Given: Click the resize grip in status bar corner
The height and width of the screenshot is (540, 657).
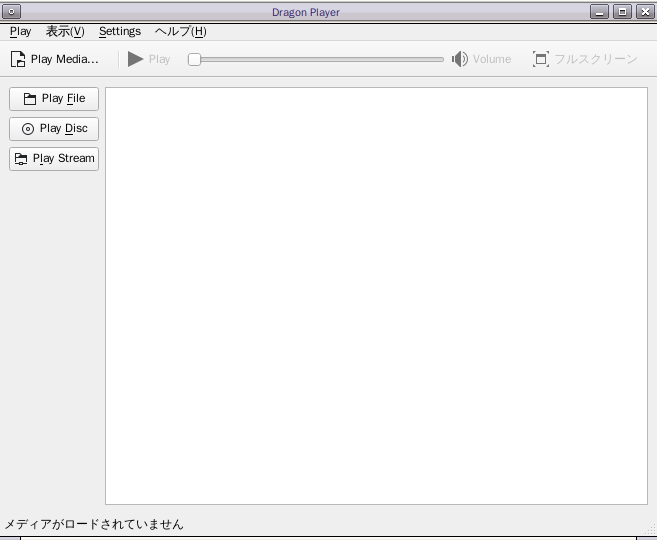Looking at the screenshot, I should pyautogui.click(x=652, y=529).
